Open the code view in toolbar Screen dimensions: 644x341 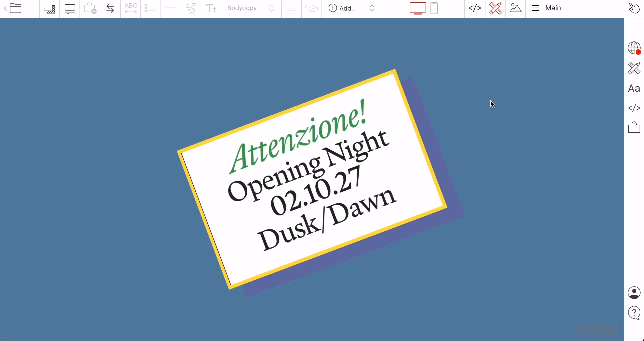[474, 8]
